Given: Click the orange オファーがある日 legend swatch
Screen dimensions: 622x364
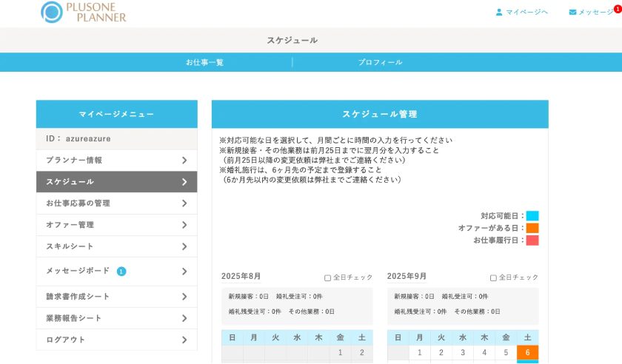Looking at the screenshot, I should [532, 228].
